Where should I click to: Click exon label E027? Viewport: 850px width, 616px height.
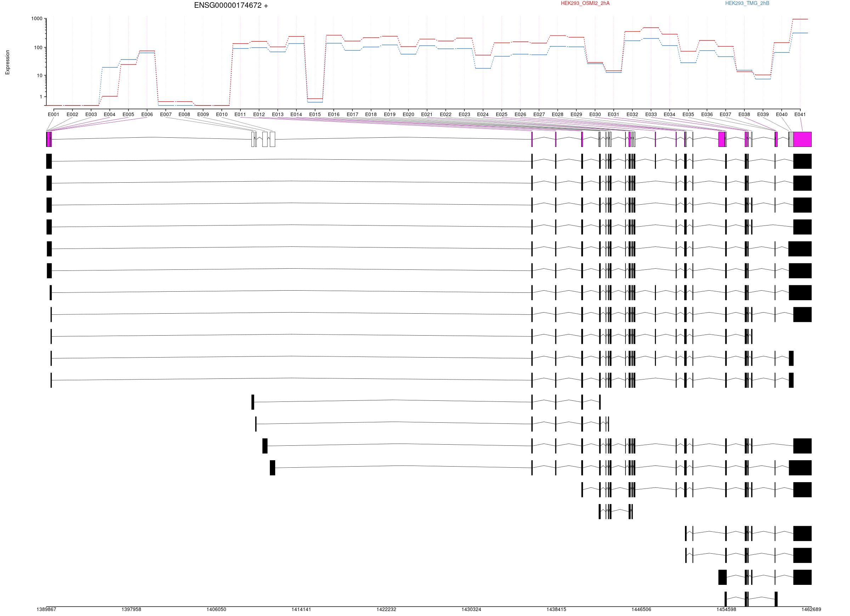click(539, 115)
